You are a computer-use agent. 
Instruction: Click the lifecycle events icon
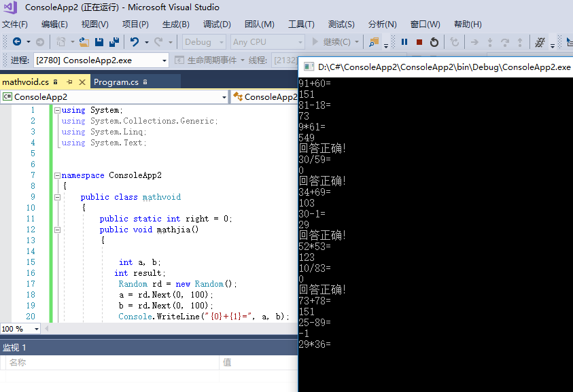coord(179,60)
